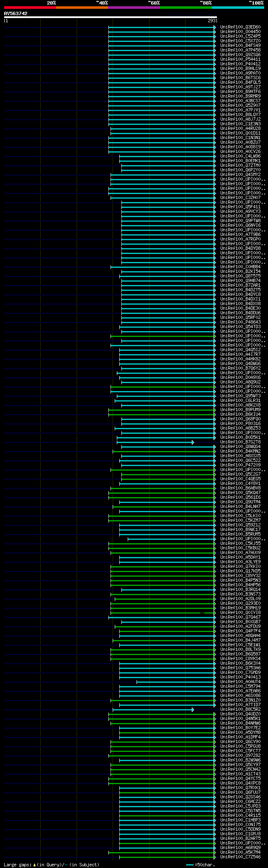The image size is (268, 868).
Task: Select hit label UniRef100_C5KZM7
Action: (x=240, y=521)
